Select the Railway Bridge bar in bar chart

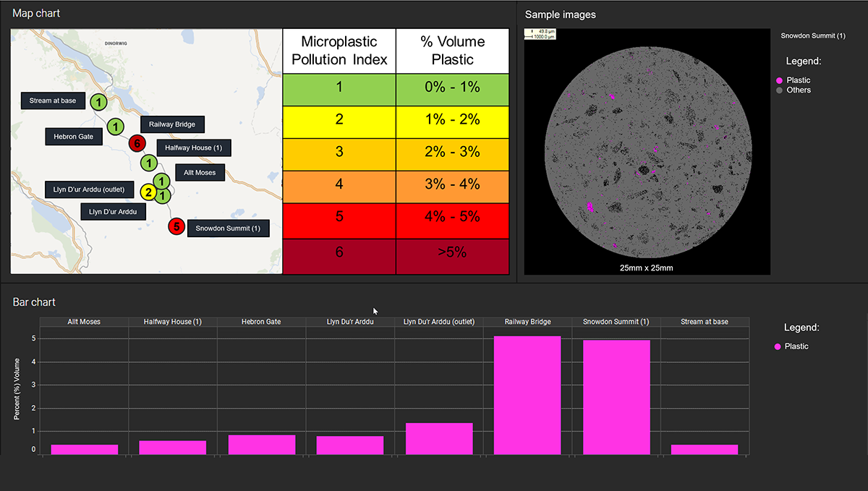pos(527,395)
